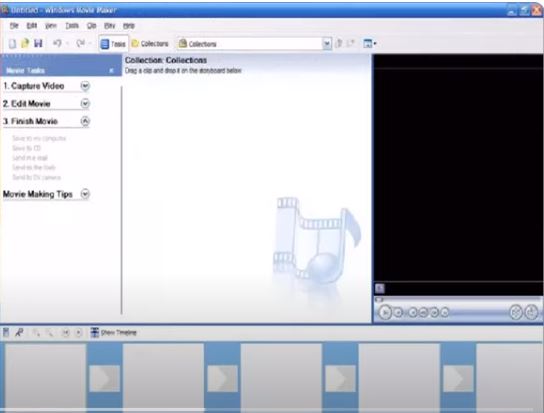Click the Play Storyboard icon
Image resolution: width=544 pixels, height=413 pixels.
(78, 332)
